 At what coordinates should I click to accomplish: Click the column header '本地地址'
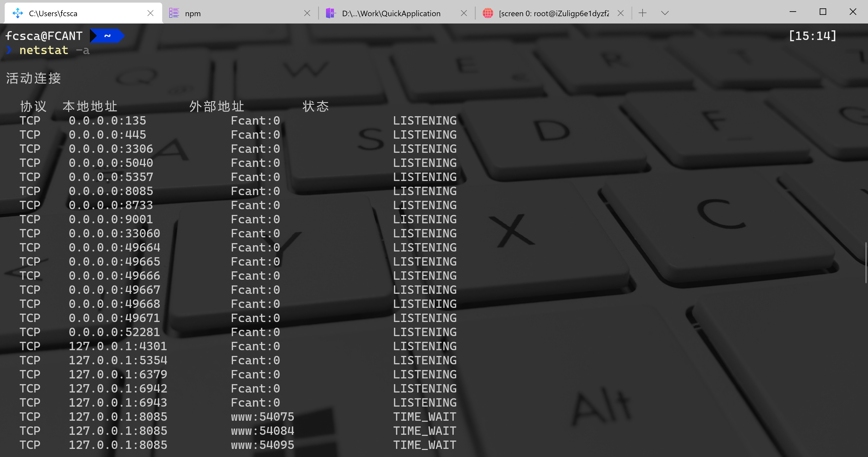point(90,107)
